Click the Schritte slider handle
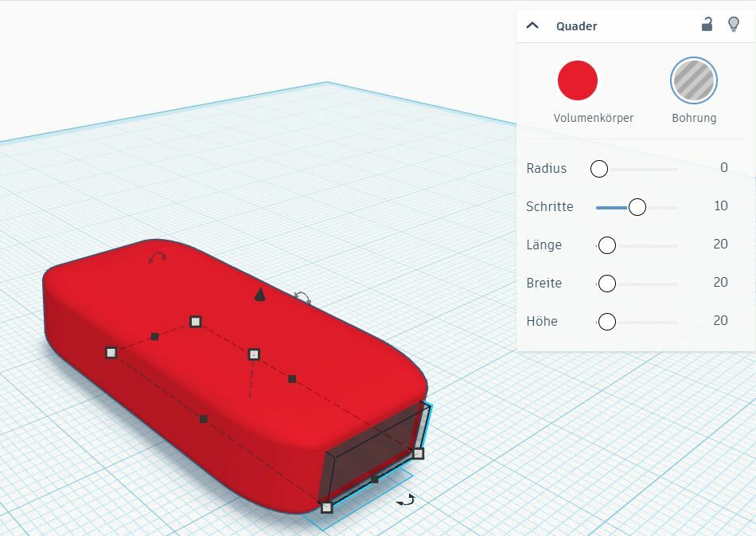Viewport: 756px width, 536px height. pos(637,207)
